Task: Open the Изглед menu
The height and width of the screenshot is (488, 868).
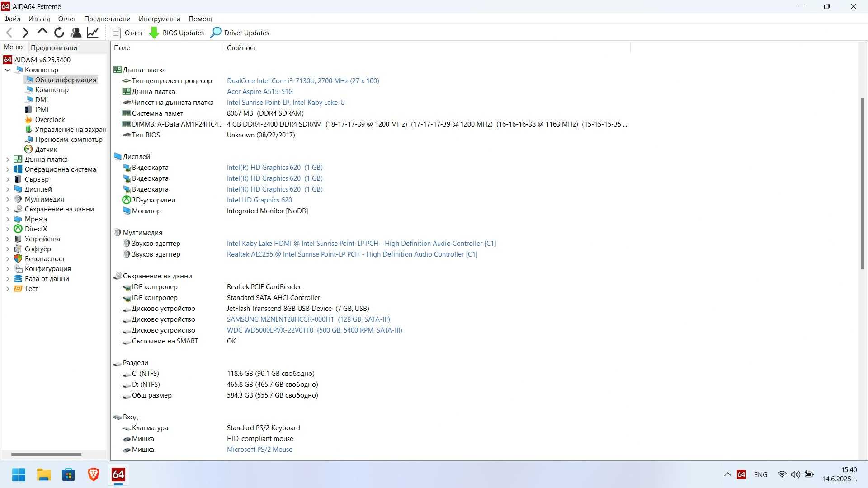Action: pos(39,19)
